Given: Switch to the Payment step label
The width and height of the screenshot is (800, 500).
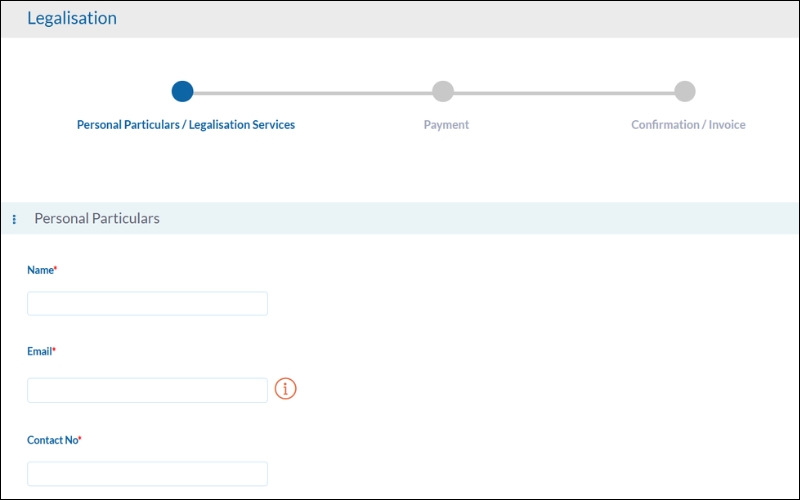Looking at the screenshot, I should (x=446, y=125).
